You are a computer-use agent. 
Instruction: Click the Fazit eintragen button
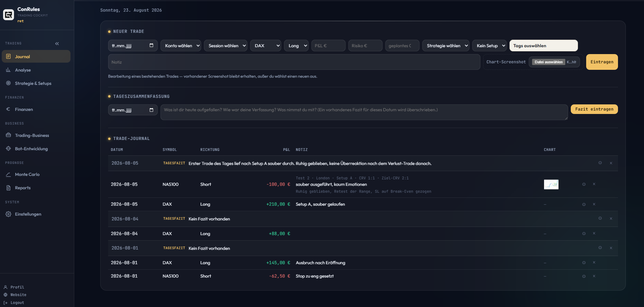click(x=594, y=109)
